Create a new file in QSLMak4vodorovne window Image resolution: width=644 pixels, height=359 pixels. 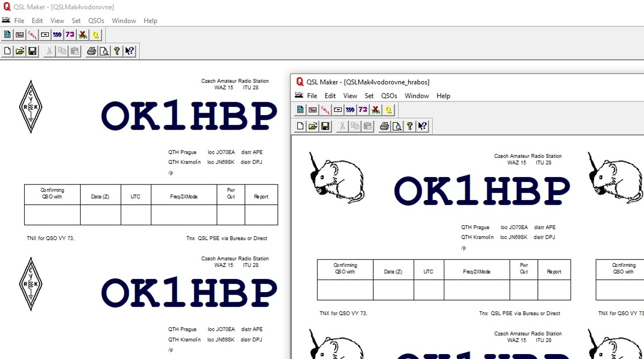click(7, 51)
